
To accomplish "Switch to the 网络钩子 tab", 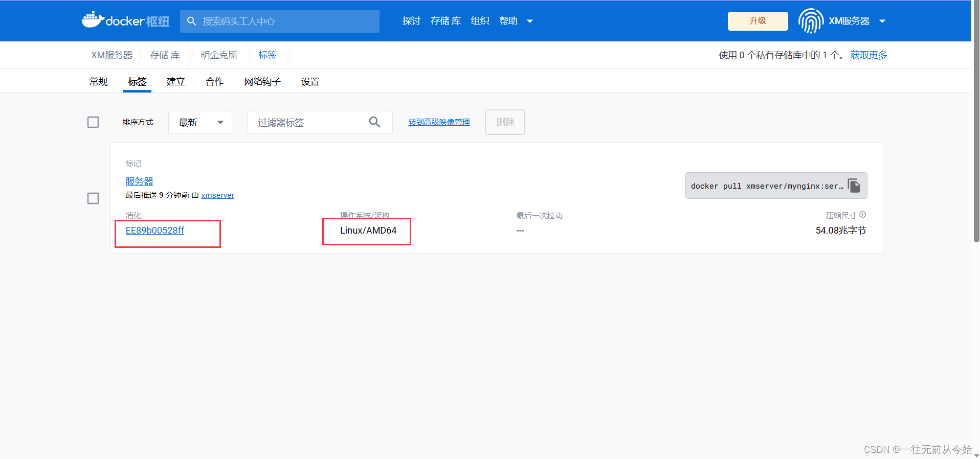I will pyautogui.click(x=262, y=82).
